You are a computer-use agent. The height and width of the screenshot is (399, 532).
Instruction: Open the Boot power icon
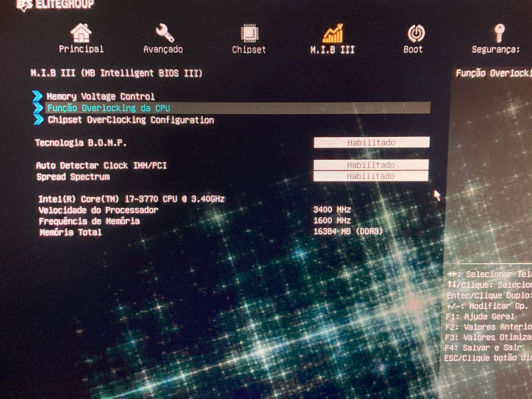click(x=416, y=34)
